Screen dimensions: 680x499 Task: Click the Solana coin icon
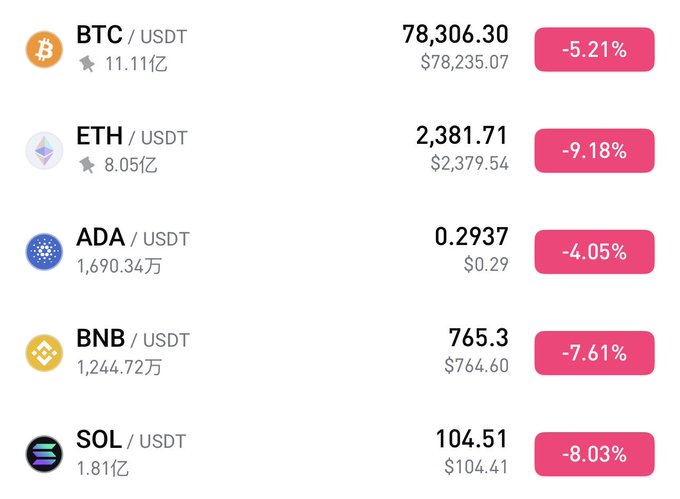coord(44,453)
